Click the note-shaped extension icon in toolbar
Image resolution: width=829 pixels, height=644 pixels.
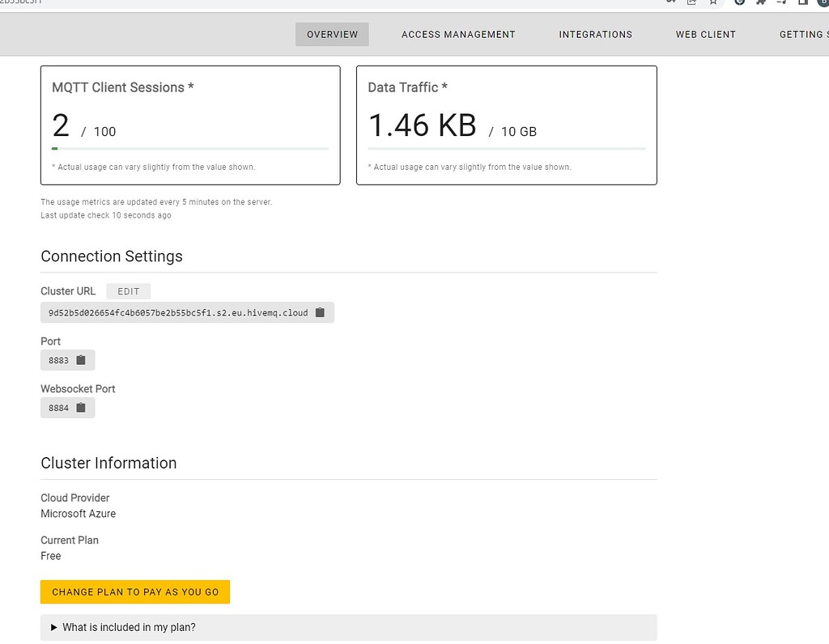(x=781, y=3)
